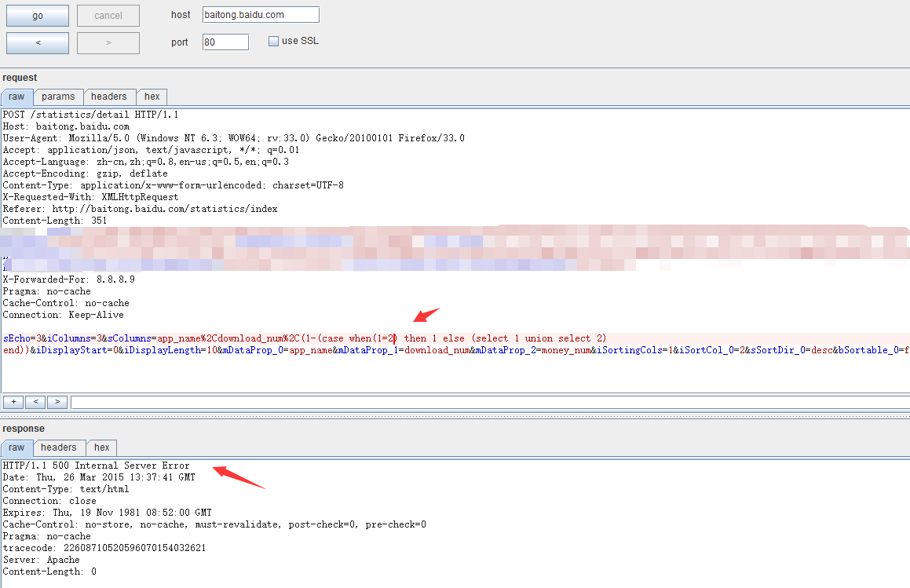Edit the port field showing 80
The height and width of the screenshot is (588, 910).
point(225,42)
